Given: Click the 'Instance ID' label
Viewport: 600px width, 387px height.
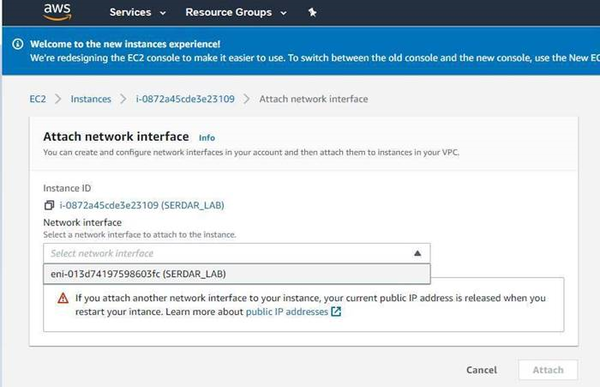Looking at the screenshot, I should (67, 188).
